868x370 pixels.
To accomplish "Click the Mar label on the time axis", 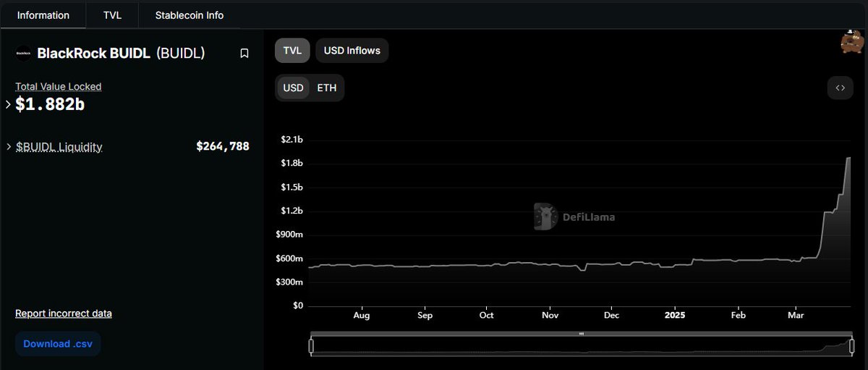I will [796, 315].
